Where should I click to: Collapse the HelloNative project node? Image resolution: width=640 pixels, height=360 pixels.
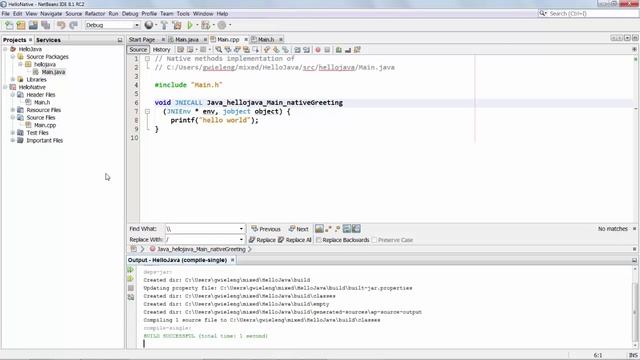[x=6, y=87]
